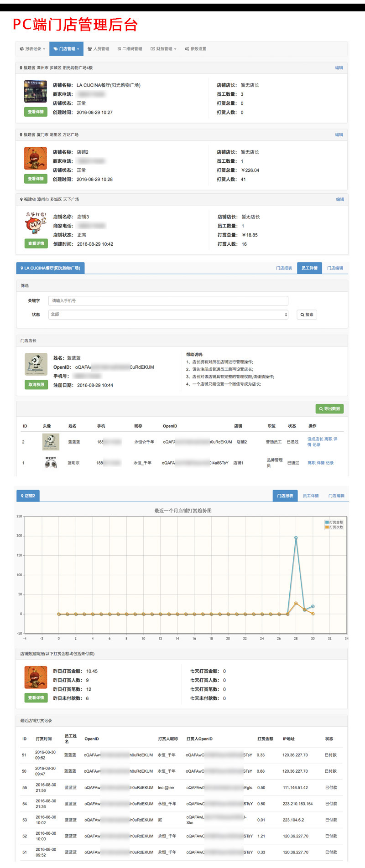Click the 搜索 search button
The height and width of the screenshot is (868, 365).
(307, 315)
